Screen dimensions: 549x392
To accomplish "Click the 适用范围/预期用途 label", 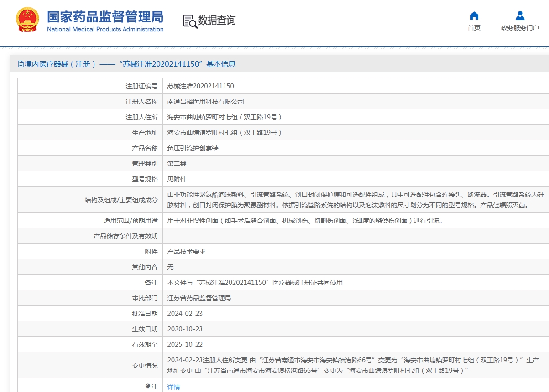I will point(131,221).
